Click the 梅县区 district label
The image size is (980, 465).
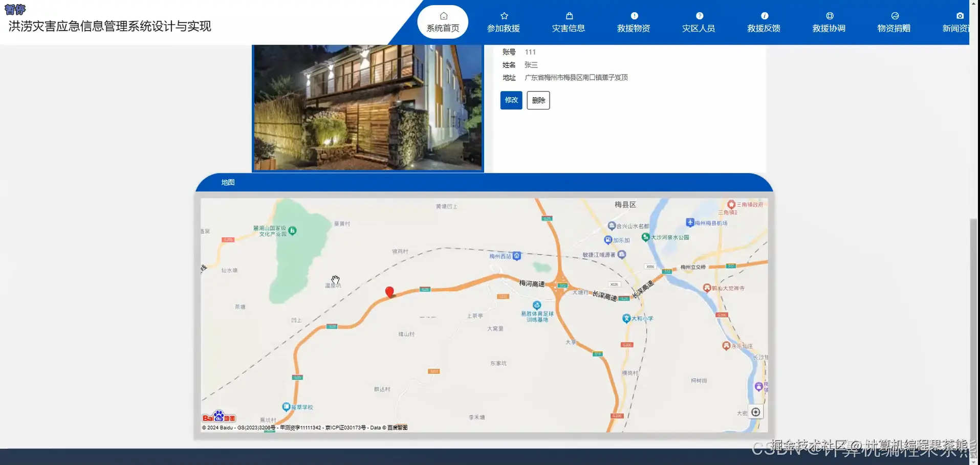coord(625,205)
